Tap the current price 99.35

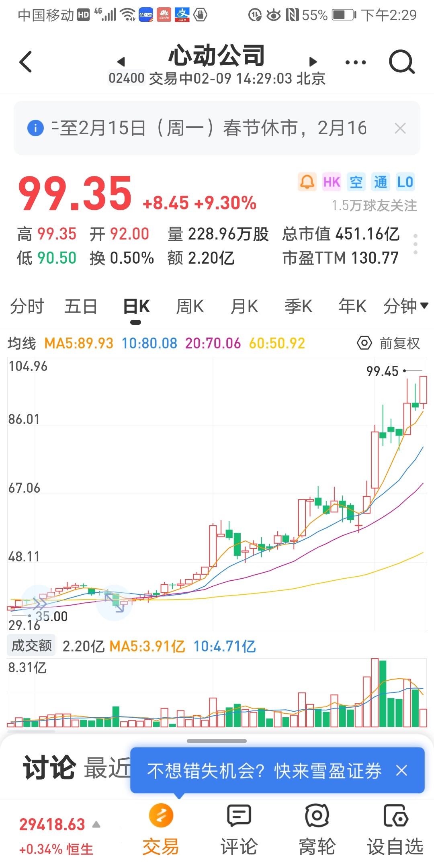pyautogui.click(x=75, y=194)
